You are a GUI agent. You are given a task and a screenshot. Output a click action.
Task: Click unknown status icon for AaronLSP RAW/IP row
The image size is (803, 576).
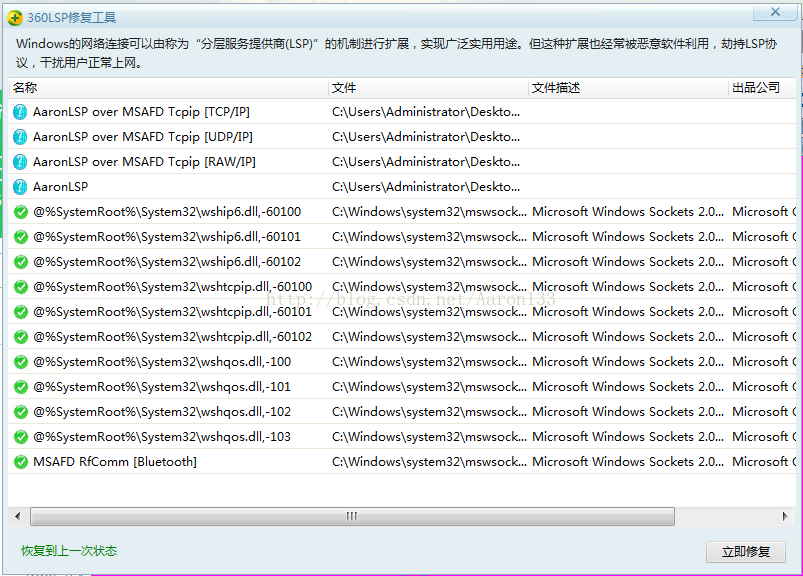coord(20,162)
